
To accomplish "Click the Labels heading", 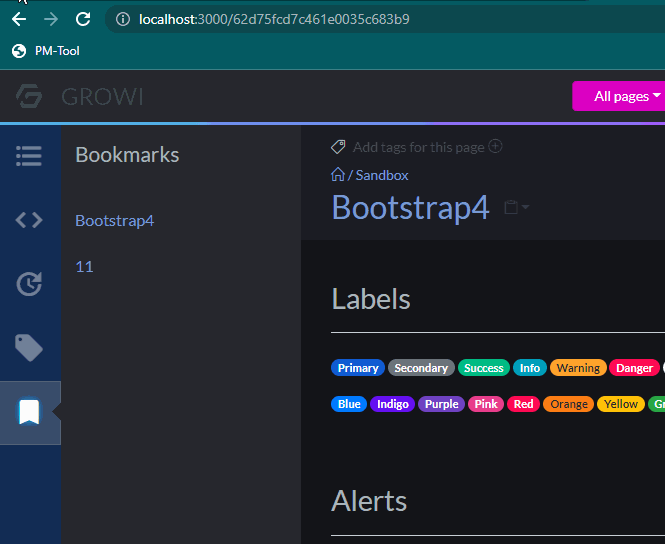I will click(371, 299).
